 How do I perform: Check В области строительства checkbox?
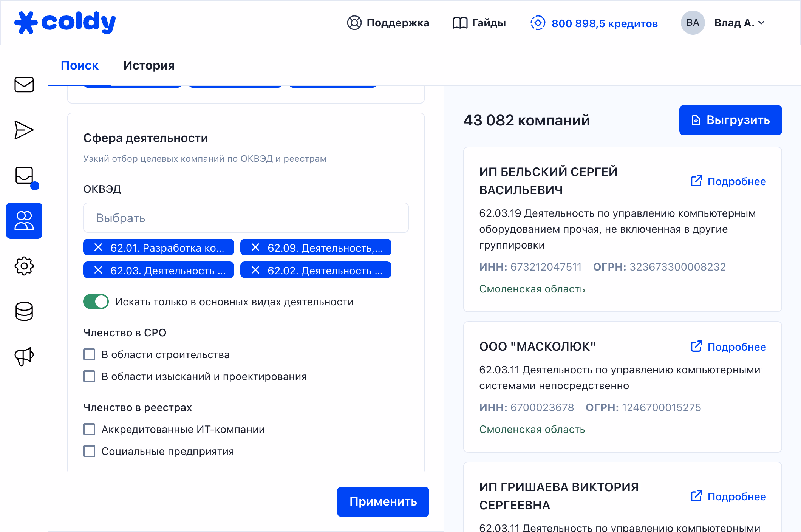tap(90, 354)
